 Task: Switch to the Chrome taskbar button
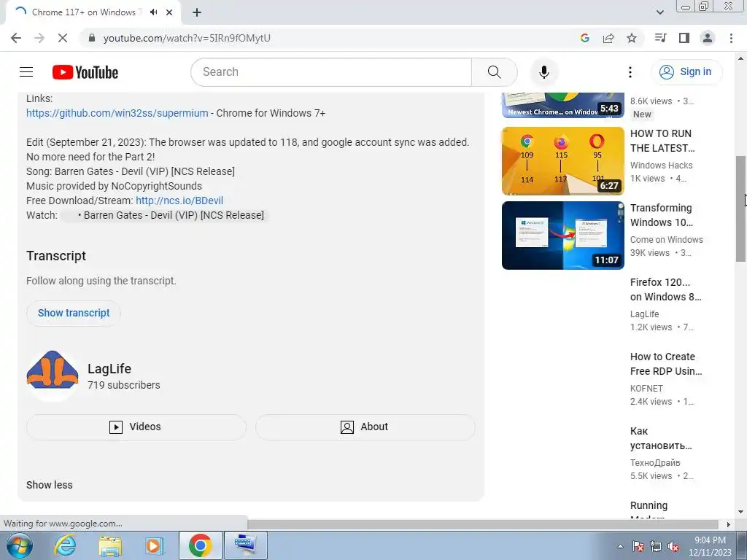pos(200,545)
